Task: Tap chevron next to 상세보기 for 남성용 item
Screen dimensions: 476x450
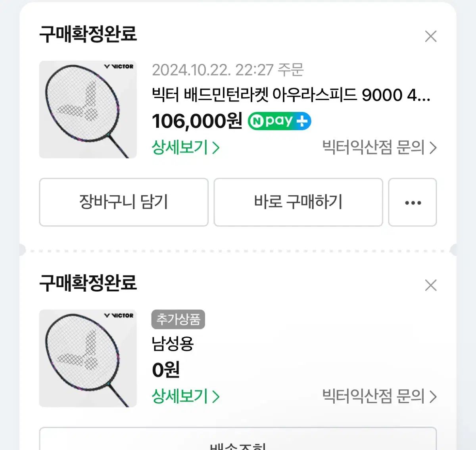Action: pyautogui.click(x=215, y=397)
